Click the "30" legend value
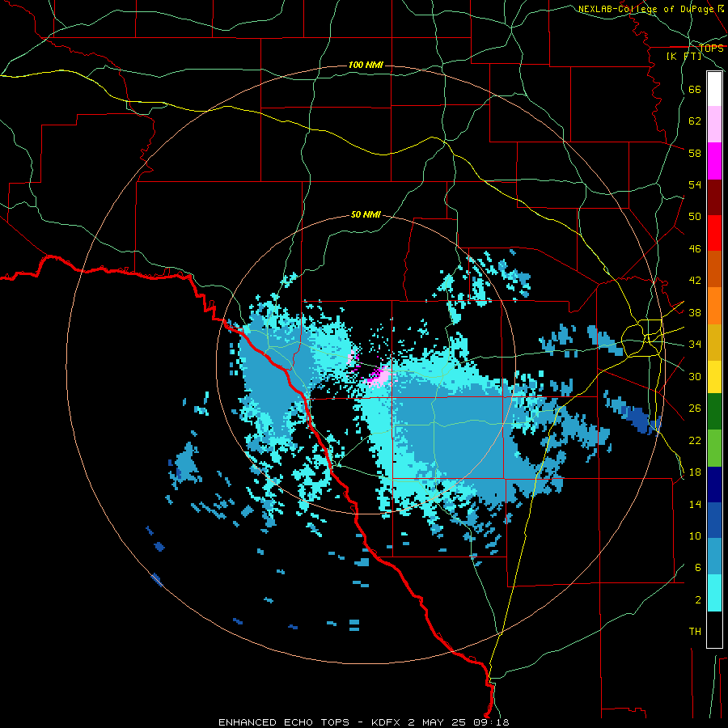The image size is (728, 728). coord(695,376)
